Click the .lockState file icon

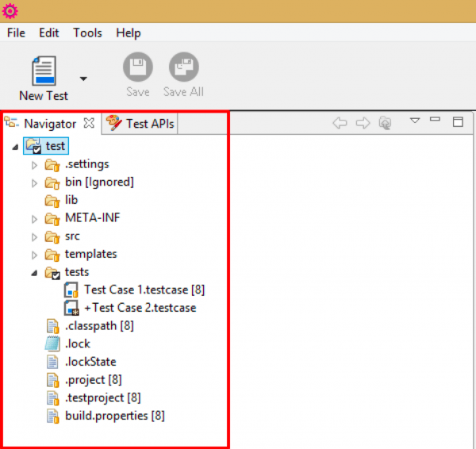coord(52,363)
